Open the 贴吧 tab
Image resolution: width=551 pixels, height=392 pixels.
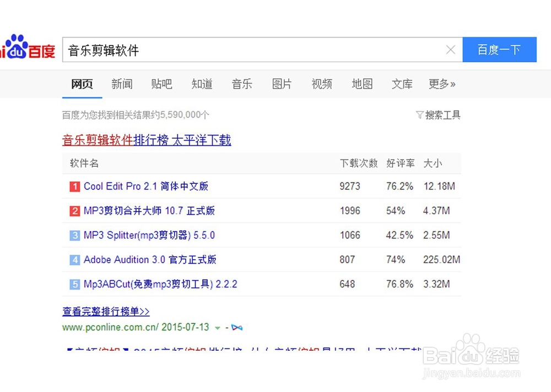(x=161, y=84)
